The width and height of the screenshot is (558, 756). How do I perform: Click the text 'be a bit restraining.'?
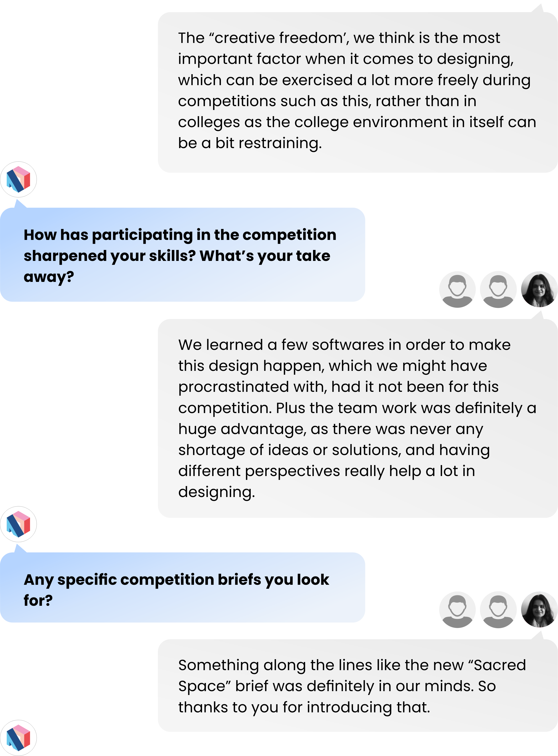point(250,143)
